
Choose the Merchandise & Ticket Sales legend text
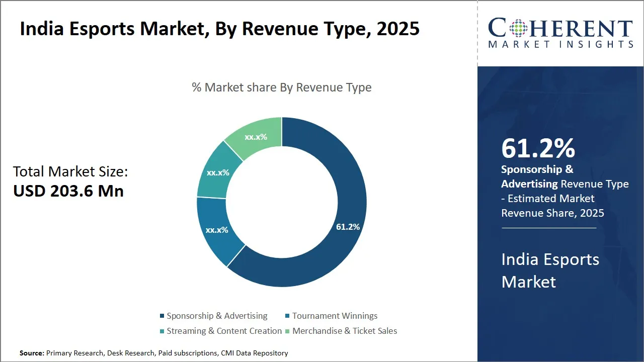[345, 331]
